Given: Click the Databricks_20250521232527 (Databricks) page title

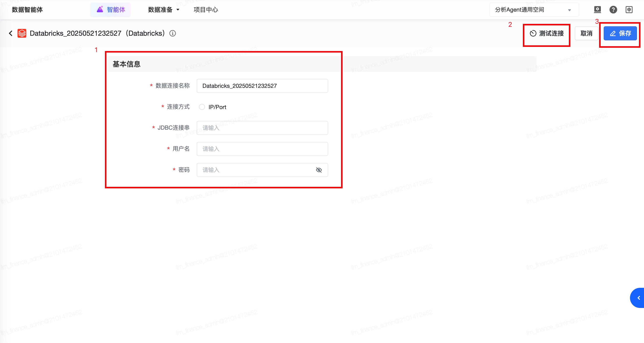Looking at the screenshot, I should tap(97, 33).
